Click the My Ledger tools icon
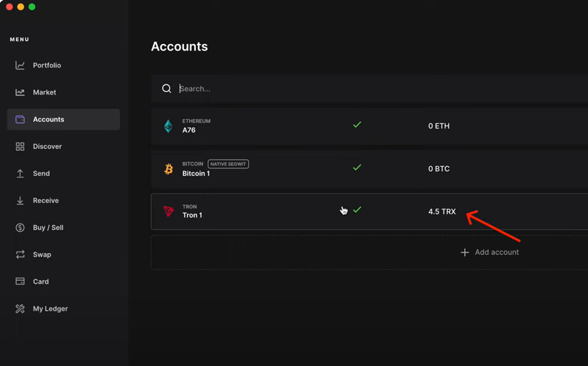The image size is (588, 366). [20, 309]
